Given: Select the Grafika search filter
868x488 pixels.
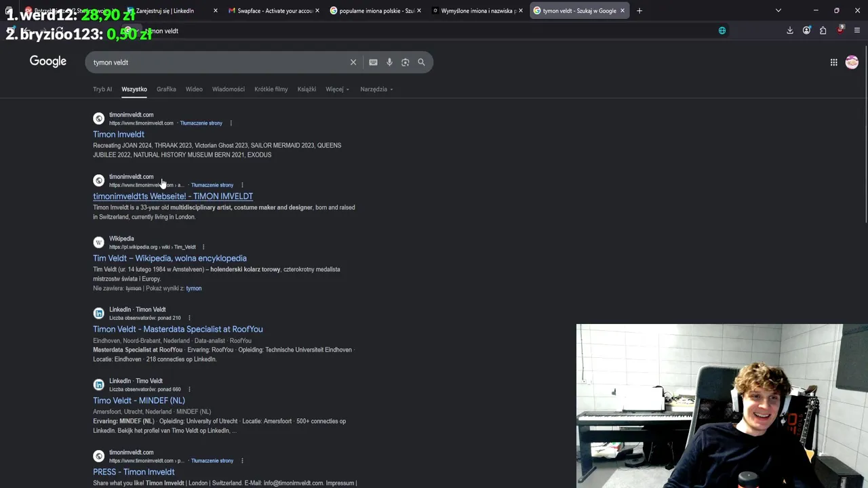Looking at the screenshot, I should click(166, 89).
